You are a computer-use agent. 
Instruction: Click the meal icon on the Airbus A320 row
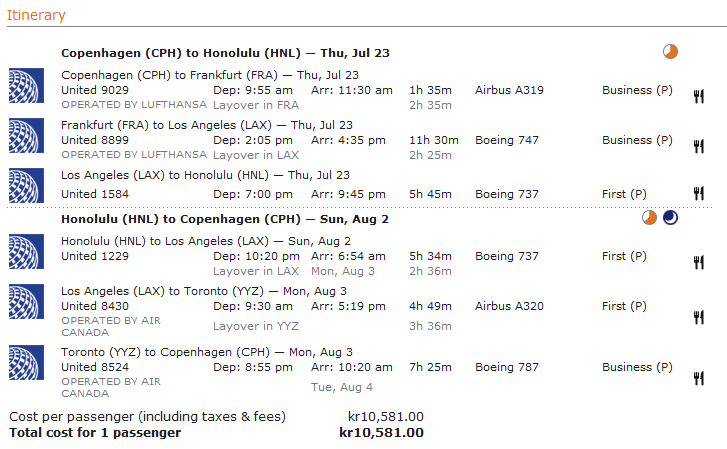click(x=699, y=318)
